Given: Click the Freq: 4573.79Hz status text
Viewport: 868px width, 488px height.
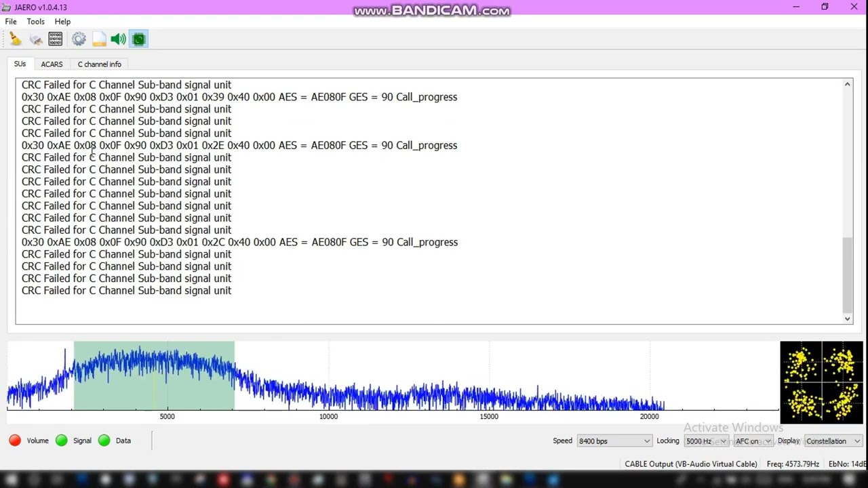Looking at the screenshot, I should point(793,464).
